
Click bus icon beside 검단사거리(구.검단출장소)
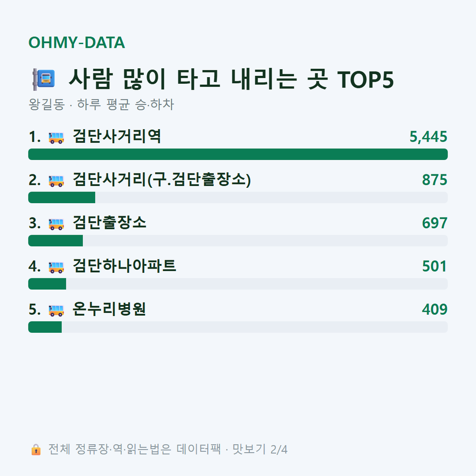point(56,181)
